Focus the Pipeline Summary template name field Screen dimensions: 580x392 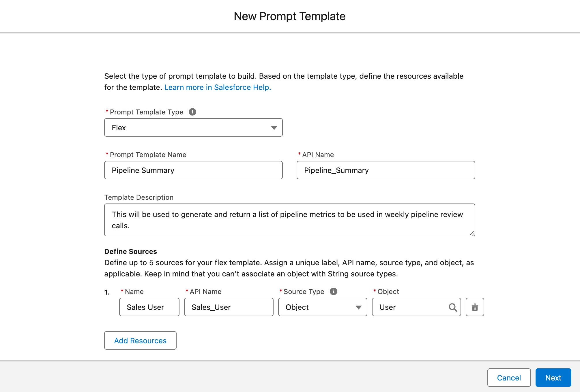(x=193, y=170)
